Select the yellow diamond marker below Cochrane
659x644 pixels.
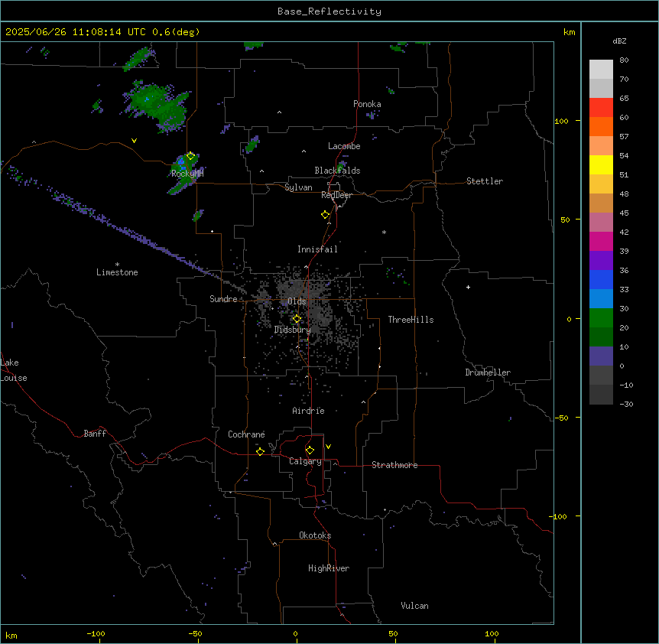tap(260, 451)
